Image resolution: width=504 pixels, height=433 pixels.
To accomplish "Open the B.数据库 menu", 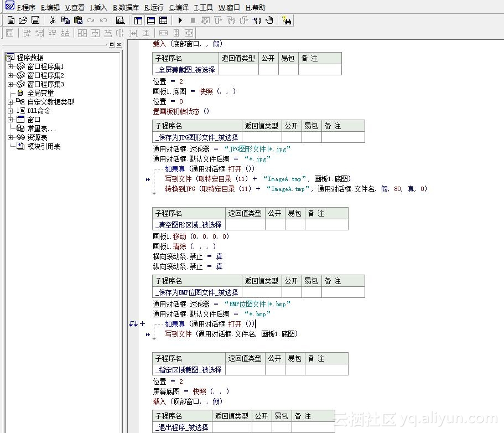I will (126, 7).
